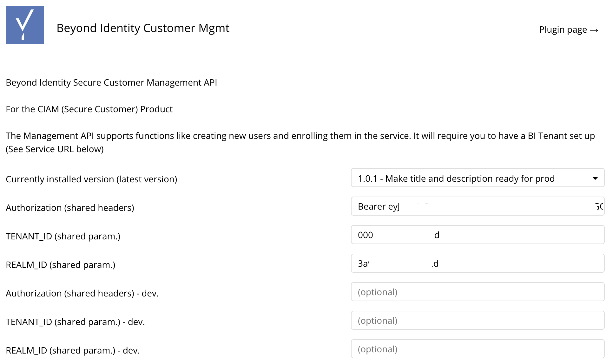Image resolution: width=613 pixels, height=364 pixels.
Task: Click the Authorization shared headers Bearer field
Action: click(478, 206)
